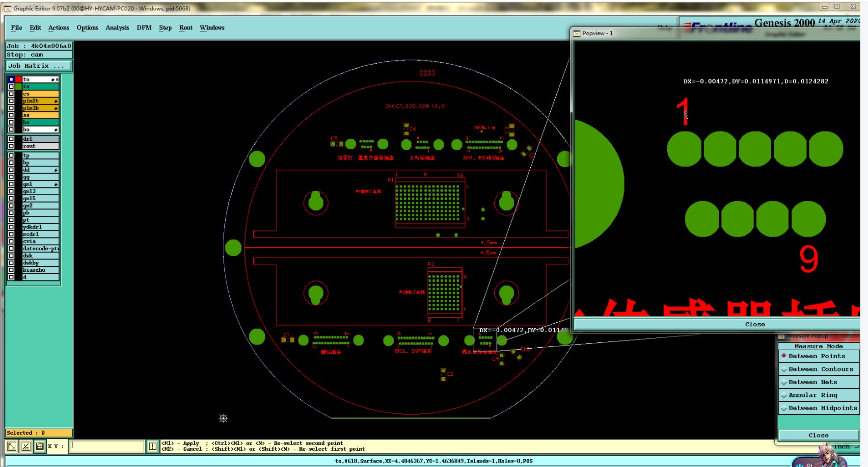Enable display of the 'ydkdrl' layer
The image size is (868, 467).
click(x=11, y=227)
